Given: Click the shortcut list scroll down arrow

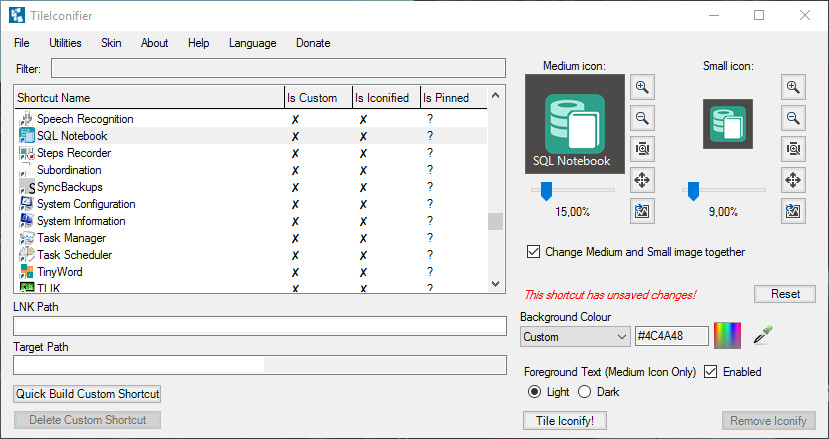Looking at the screenshot, I should 495,284.
